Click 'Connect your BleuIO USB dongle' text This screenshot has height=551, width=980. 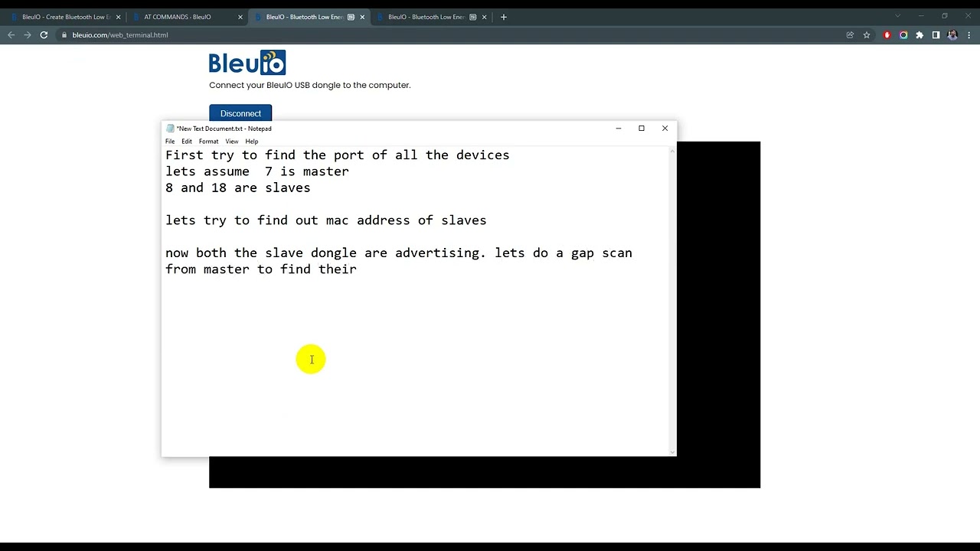(x=310, y=85)
